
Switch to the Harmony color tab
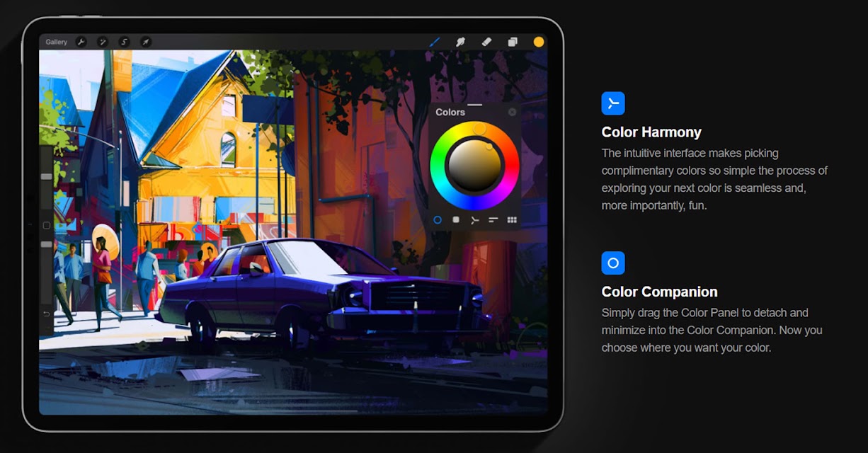click(x=474, y=220)
